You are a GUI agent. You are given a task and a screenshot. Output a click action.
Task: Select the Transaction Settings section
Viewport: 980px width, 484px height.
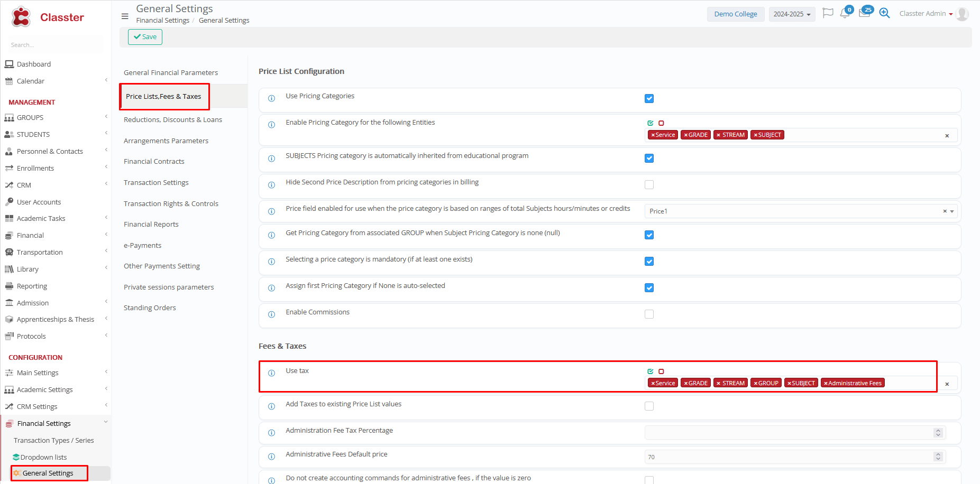tap(156, 183)
